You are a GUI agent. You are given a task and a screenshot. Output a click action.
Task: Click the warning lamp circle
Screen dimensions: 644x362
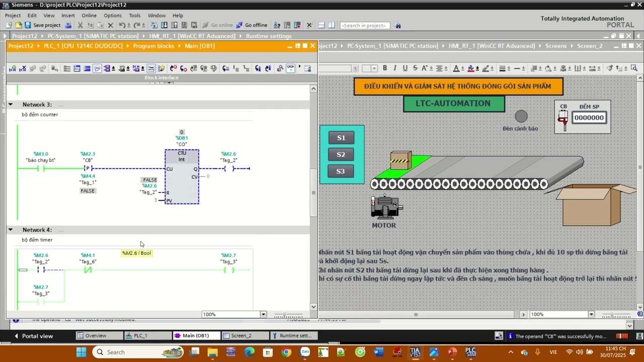(x=521, y=117)
